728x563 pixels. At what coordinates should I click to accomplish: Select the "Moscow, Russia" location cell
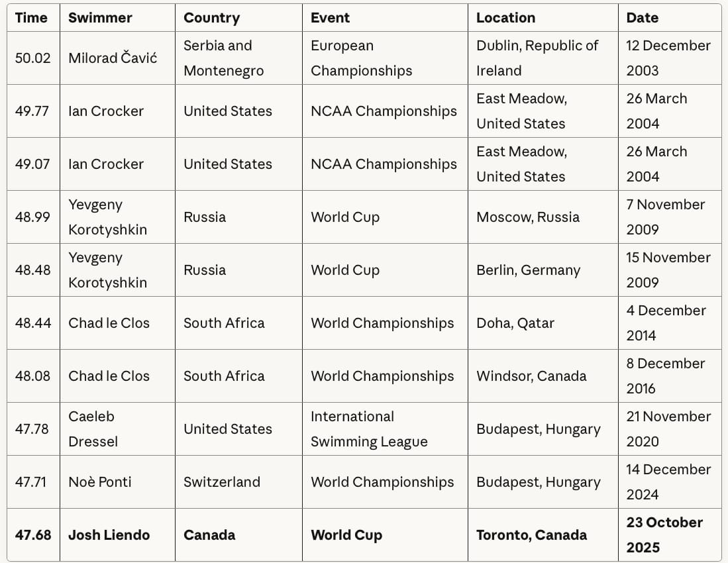[527, 217]
